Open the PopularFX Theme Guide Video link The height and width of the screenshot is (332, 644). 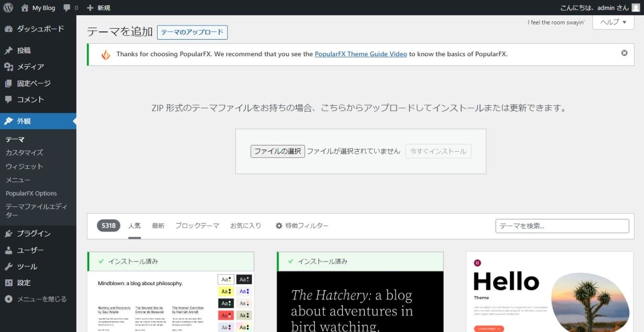pyautogui.click(x=361, y=54)
